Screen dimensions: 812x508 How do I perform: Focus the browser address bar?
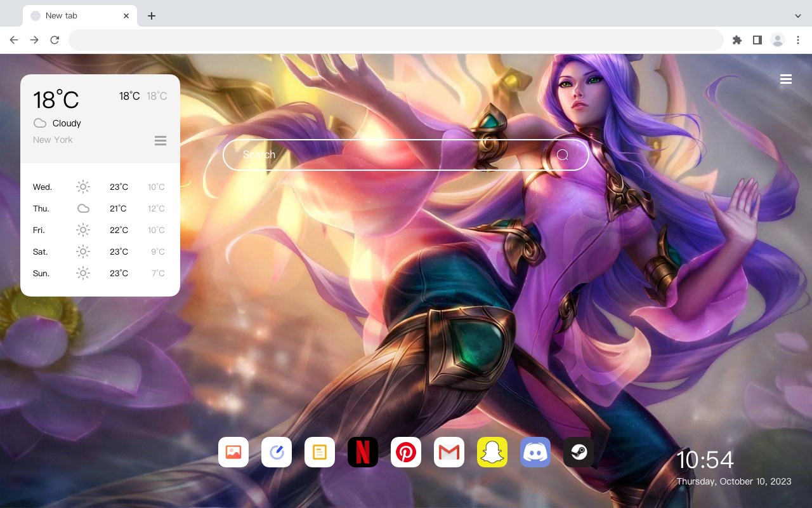click(x=396, y=40)
